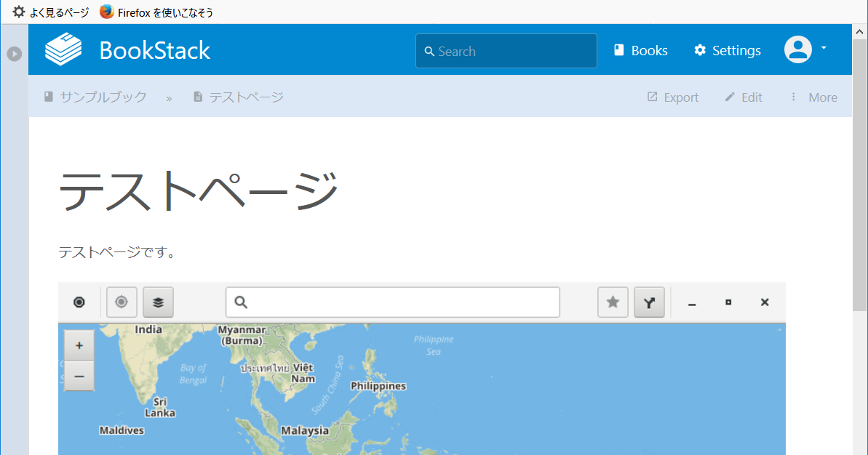Click the star favorites icon above the map
This screenshot has height=455, width=868.
click(613, 302)
